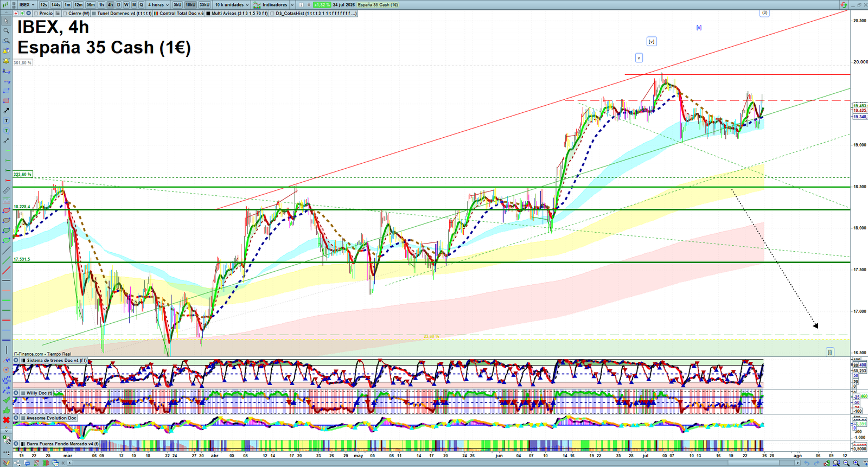Select the black arrow drawing tool

point(7,111)
